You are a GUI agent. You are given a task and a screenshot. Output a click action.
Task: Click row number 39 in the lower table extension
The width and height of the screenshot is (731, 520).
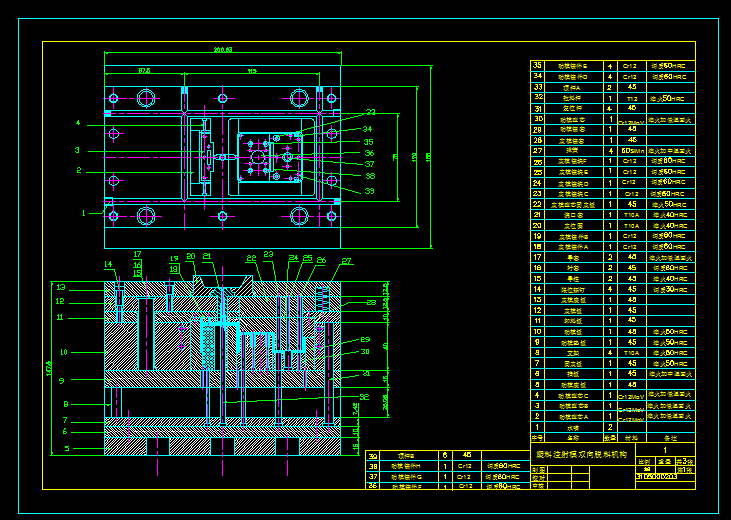pos(372,456)
